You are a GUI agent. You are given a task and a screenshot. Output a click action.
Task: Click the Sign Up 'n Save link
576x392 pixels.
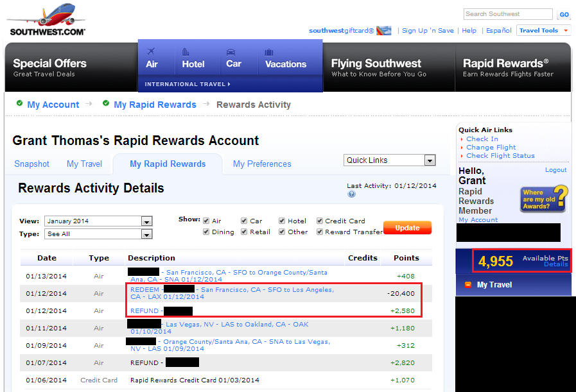pos(428,30)
